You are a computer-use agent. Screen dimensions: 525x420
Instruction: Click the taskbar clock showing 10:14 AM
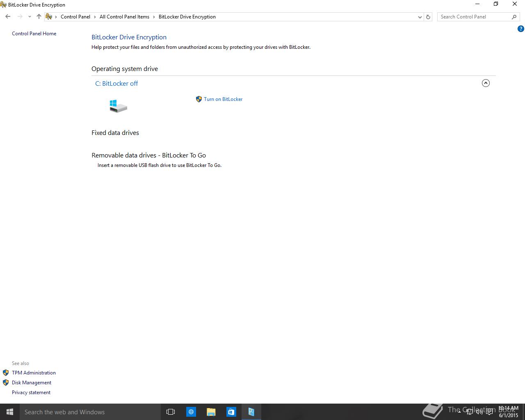tap(509, 412)
